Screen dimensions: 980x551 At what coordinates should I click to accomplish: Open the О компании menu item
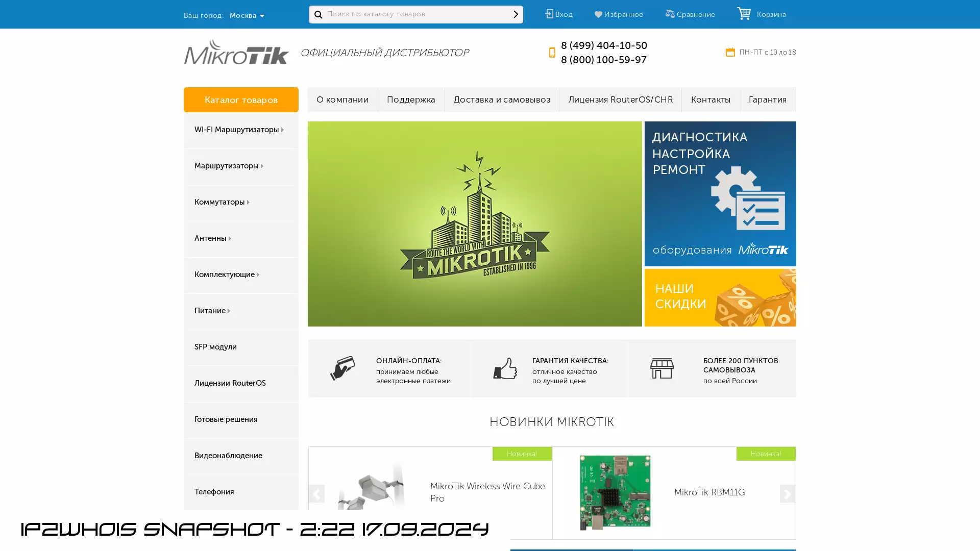(x=342, y=99)
